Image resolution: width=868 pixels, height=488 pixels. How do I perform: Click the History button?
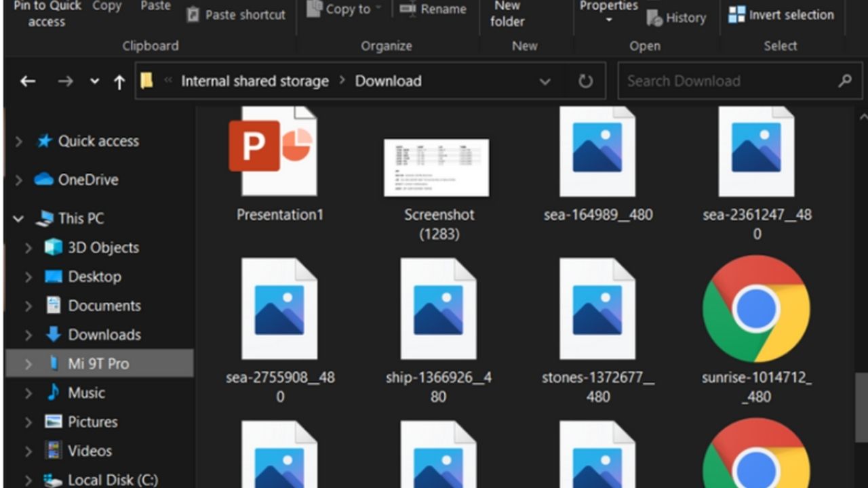coord(676,18)
